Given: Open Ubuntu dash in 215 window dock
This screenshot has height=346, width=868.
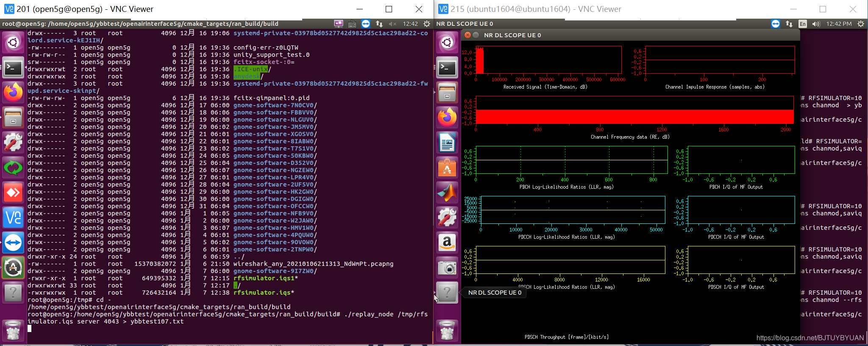Looking at the screenshot, I should [447, 42].
